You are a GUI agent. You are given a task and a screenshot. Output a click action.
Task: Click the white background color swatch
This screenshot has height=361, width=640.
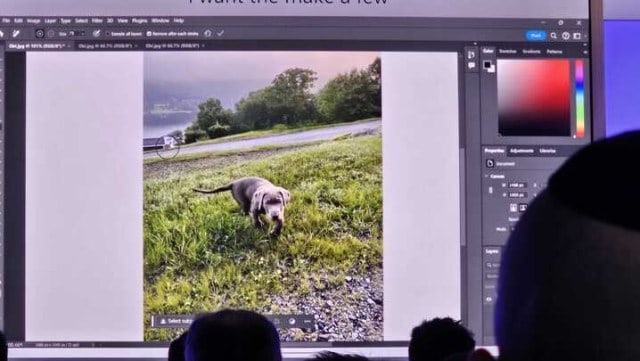pyautogui.click(x=492, y=69)
